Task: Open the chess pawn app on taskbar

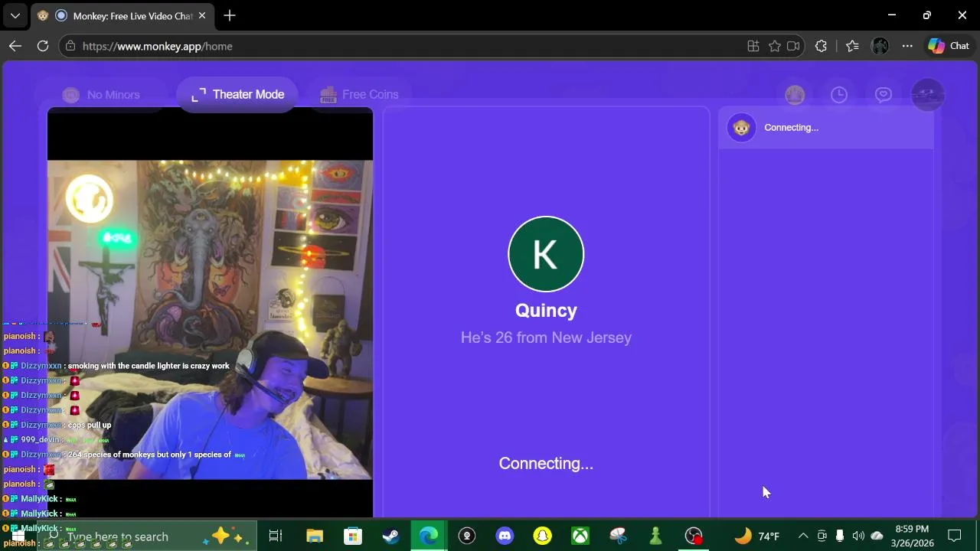Action: [656, 536]
